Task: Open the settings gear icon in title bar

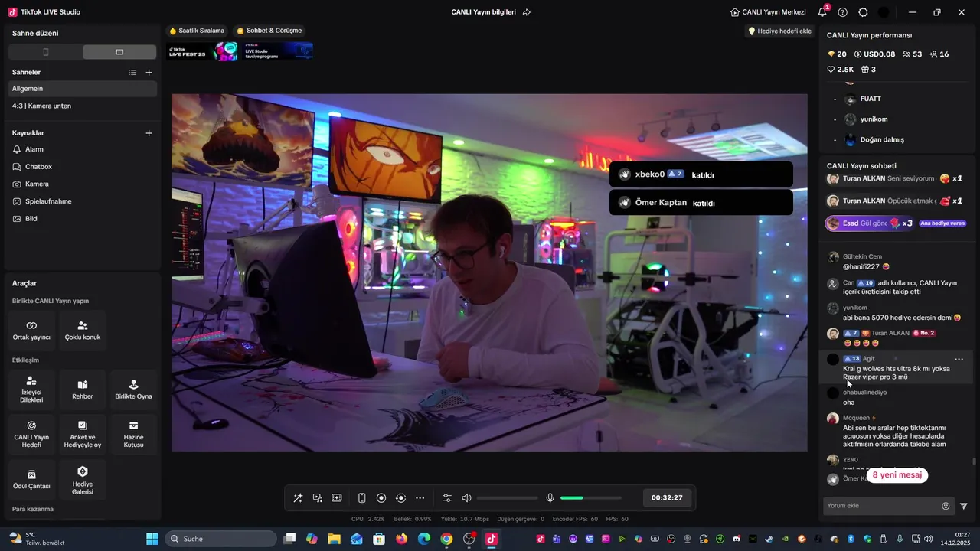Action: 863,12
